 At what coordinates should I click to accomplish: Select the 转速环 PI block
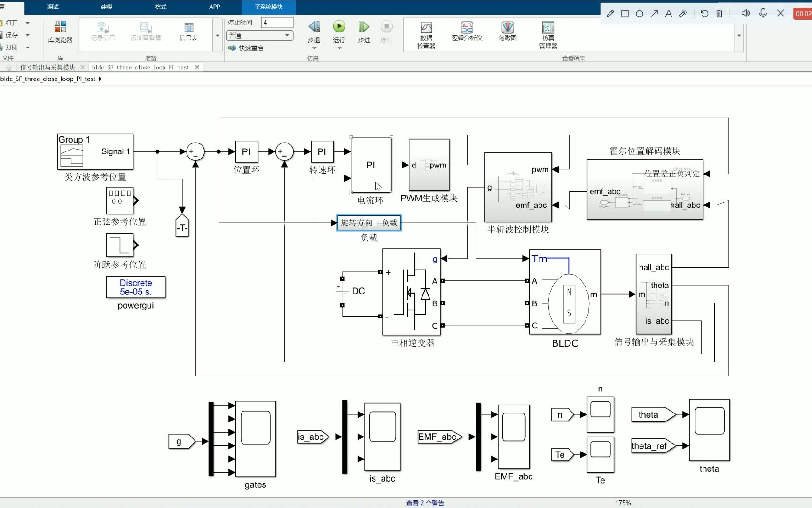[x=322, y=151]
